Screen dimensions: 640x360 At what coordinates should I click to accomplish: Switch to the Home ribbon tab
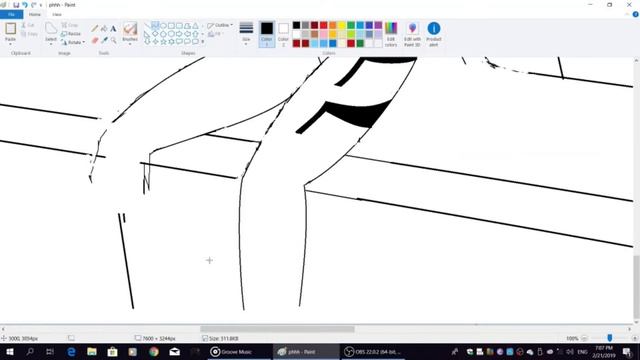(35, 14)
